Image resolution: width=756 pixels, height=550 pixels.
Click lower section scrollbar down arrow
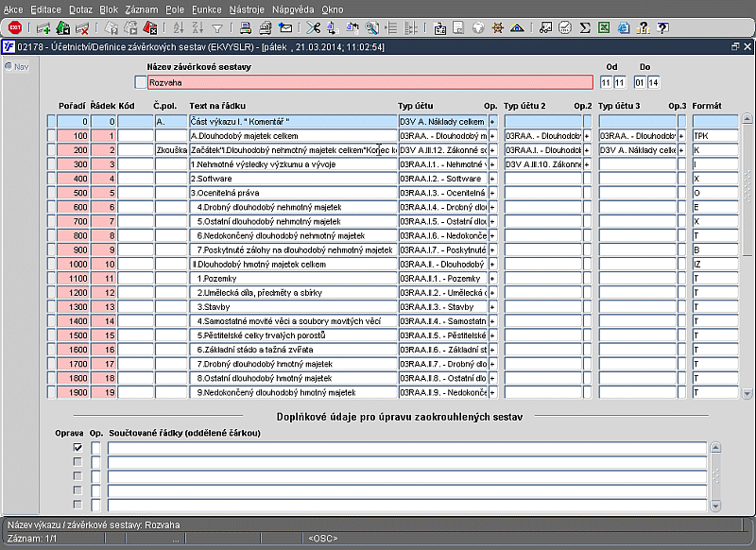[715, 506]
